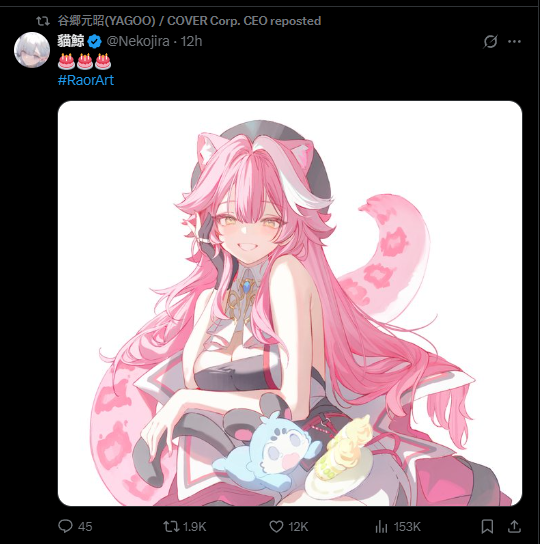Open the #RaorArt hashtag link
The image size is (540, 544).
[86, 80]
